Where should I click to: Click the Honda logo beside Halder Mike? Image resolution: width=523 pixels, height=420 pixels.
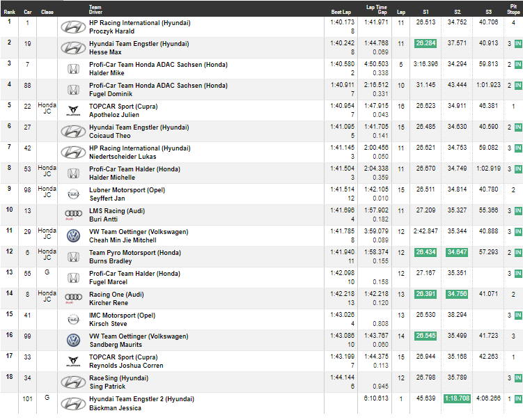pos(73,69)
